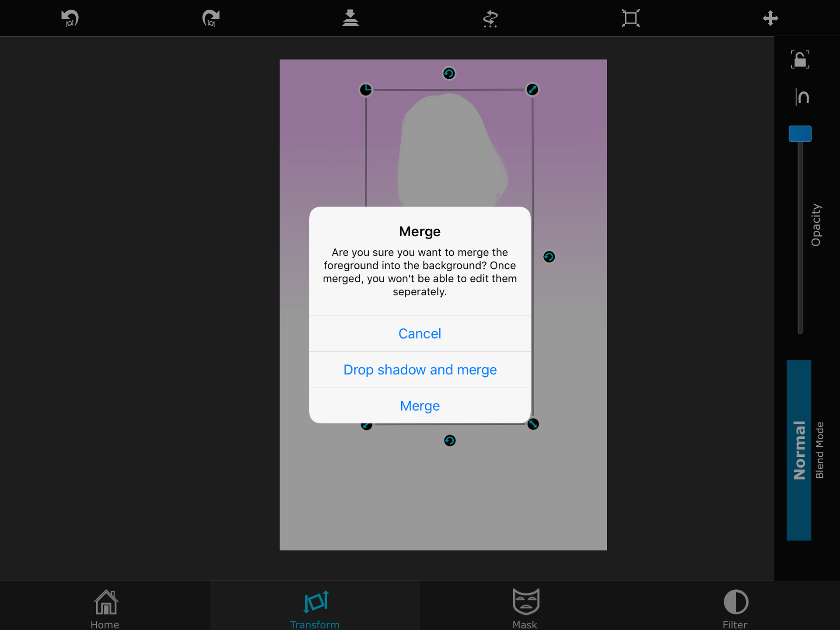Confirm Merge in the dialog
This screenshot has height=630, width=840.
coord(420,406)
